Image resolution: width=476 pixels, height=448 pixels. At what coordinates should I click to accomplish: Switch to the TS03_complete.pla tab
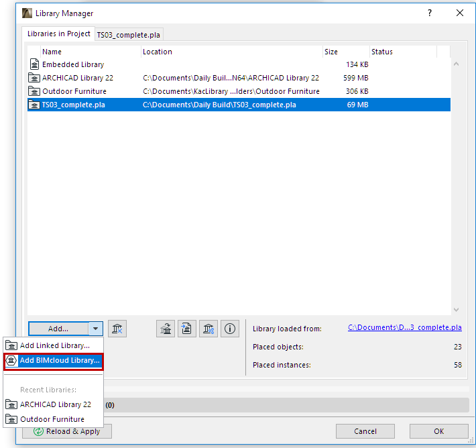coord(129,35)
